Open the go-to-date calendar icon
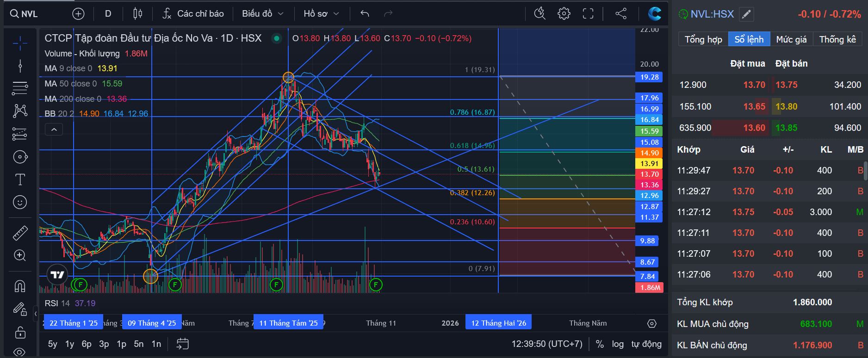Image resolution: width=868 pixels, height=358 pixels. pyautogui.click(x=183, y=344)
